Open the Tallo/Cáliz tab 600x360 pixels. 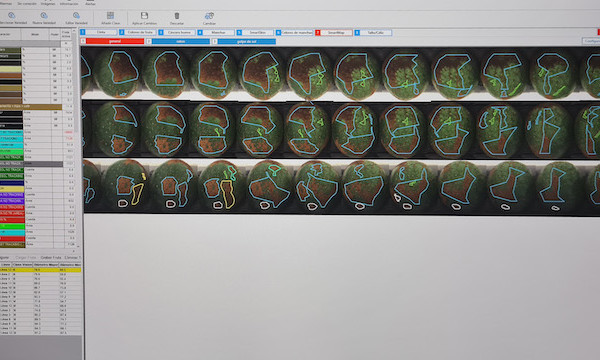point(373,33)
